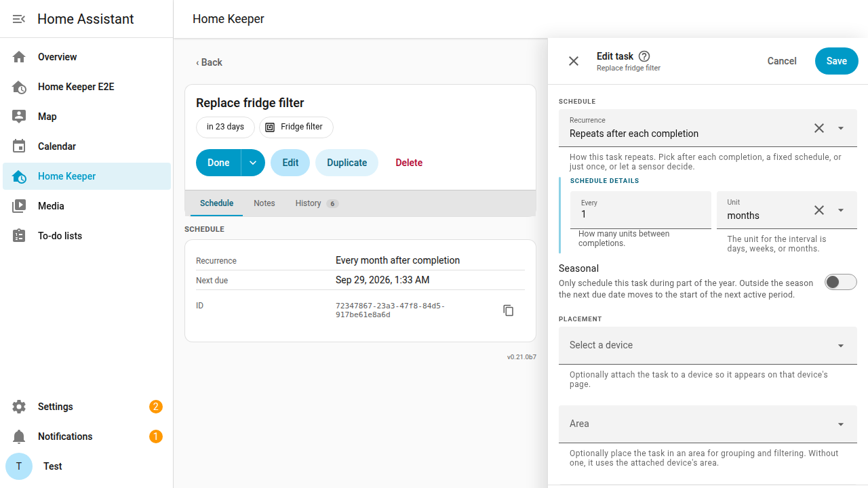Click the Home Keeper sidebar icon

click(x=19, y=176)
